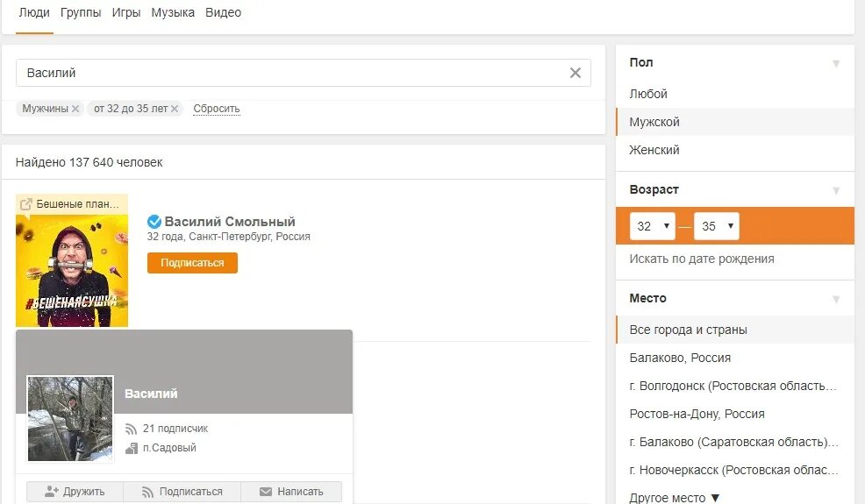This screenshot has height=504, width=865.
Task: Open the Видео tab
Action: tap(223, 12)
